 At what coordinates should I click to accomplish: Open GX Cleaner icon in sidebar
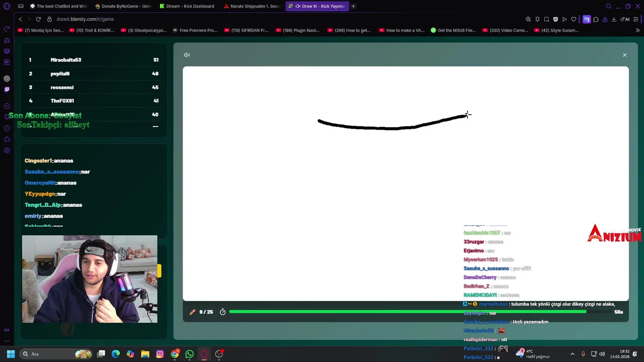[x=7, y=40]
